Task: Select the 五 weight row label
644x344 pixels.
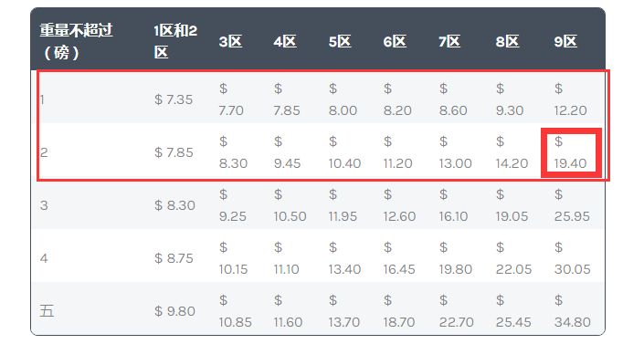Action: pos(47,311)
